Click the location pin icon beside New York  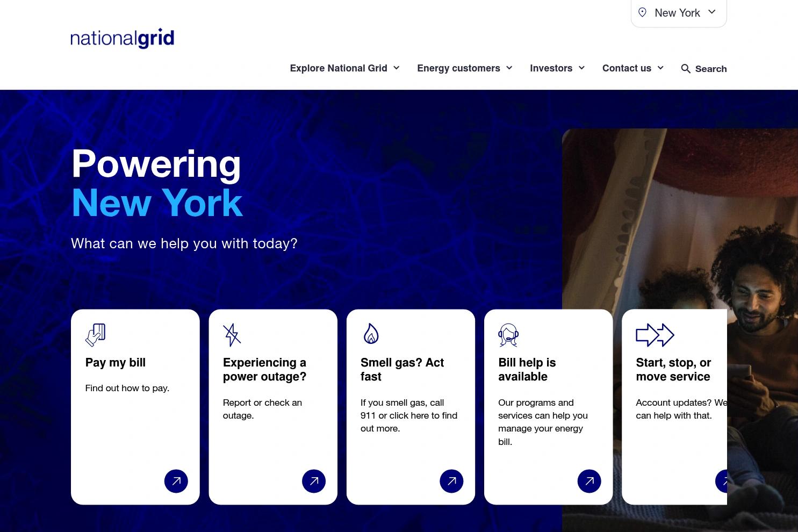pyautogui.click(x=642, y=12)
